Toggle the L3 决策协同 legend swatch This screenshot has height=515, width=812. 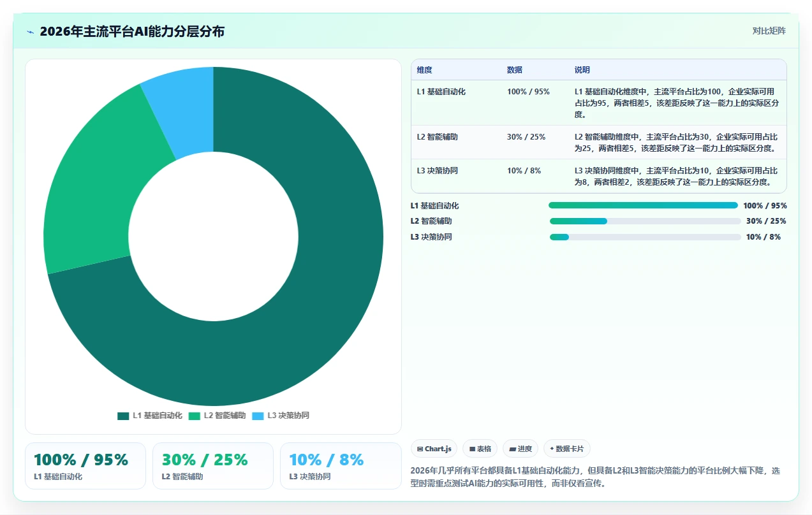click(x=258, y=416)
